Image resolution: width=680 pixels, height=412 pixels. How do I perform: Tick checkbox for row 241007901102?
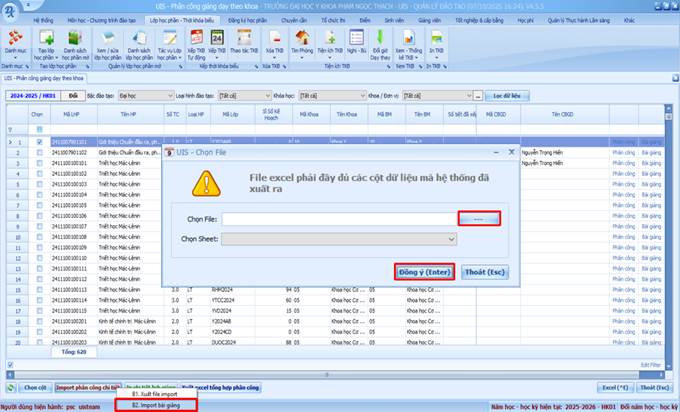click(x=39, y=153)
